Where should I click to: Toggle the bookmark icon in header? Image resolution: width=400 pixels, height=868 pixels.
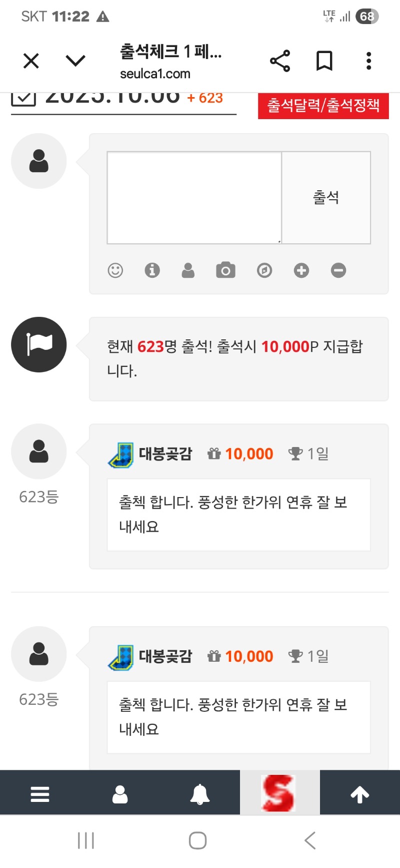324,61
